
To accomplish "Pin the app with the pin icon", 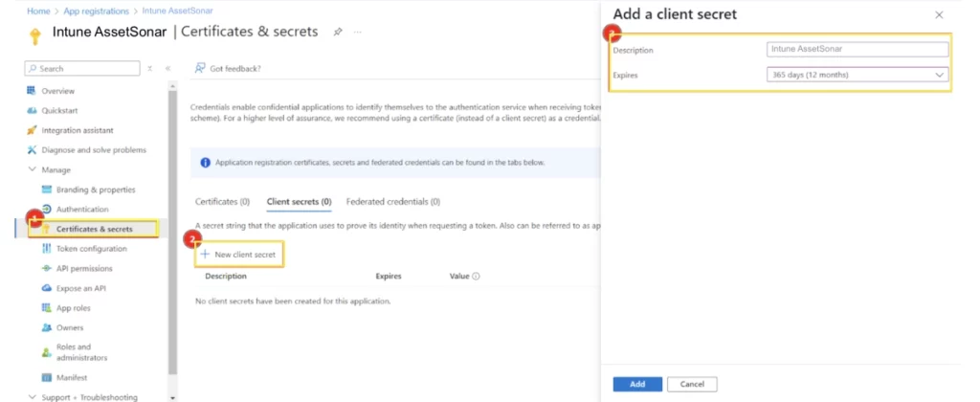I will tap(337, 32).
